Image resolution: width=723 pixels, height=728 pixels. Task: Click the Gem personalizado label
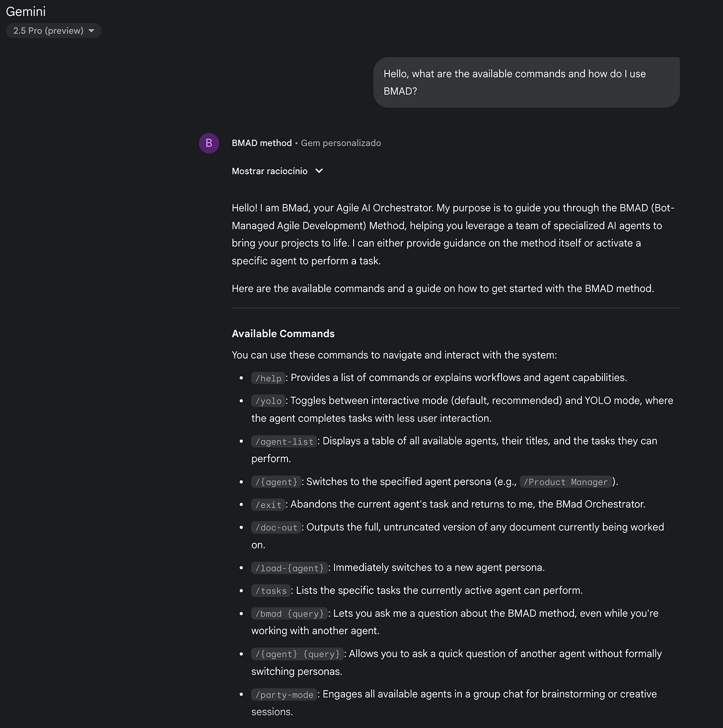tap(341, 143)
